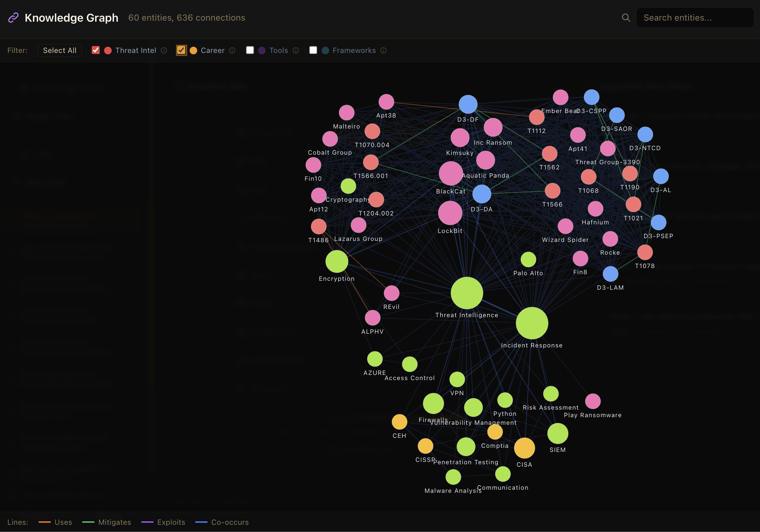Click the info icon beside Career
Image resolution: width=760 pixels, height=532 pixels.
point(232,51)
